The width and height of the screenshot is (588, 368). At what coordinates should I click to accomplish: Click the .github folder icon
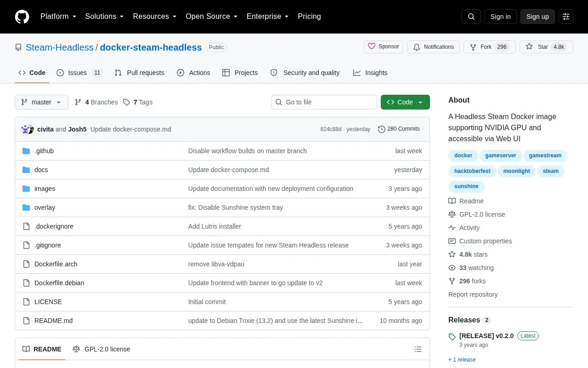26,151
